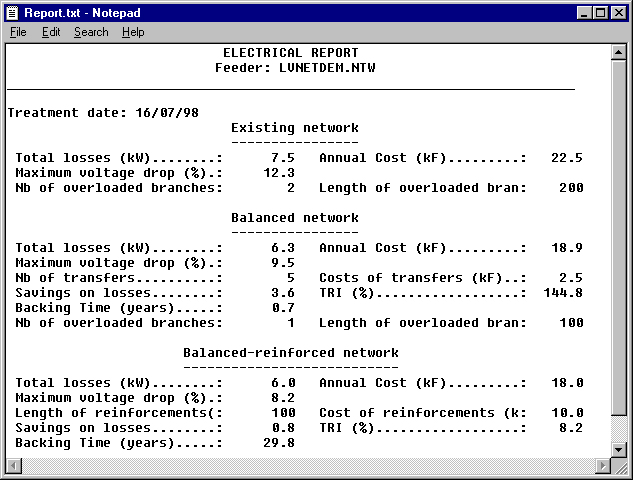Image resolution: width=633 pixels, height=480 pixels.
Task: Click the Report.txt - Notepad title bar
Action: click(x=300, y=12)
